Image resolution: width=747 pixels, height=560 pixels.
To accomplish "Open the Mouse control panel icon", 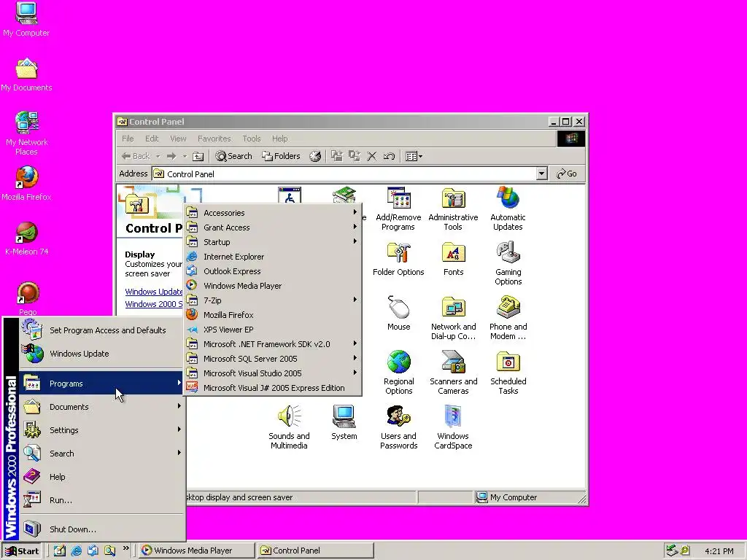I will click(398, 314).
